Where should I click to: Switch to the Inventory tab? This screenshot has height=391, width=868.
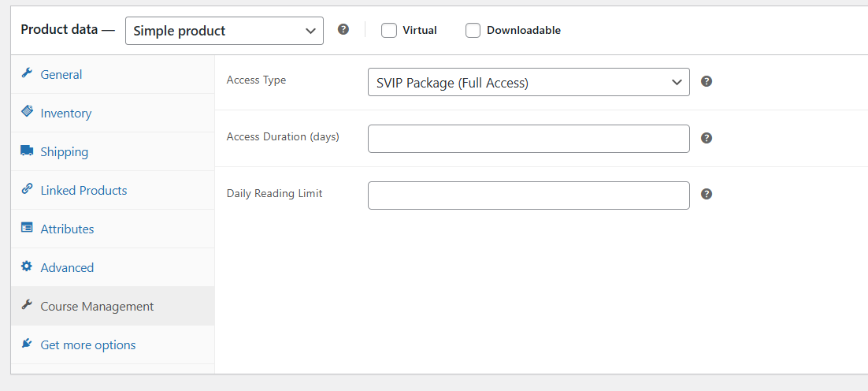click(x=66, y=114)
